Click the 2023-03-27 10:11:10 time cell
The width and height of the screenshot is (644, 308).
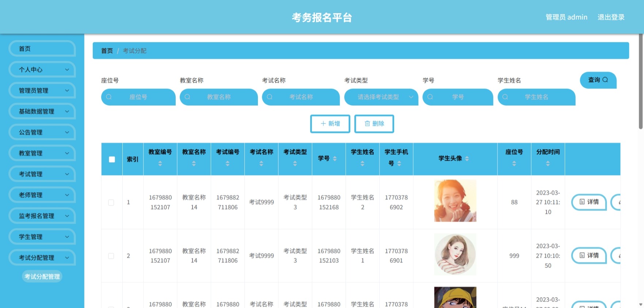(548, 202)
